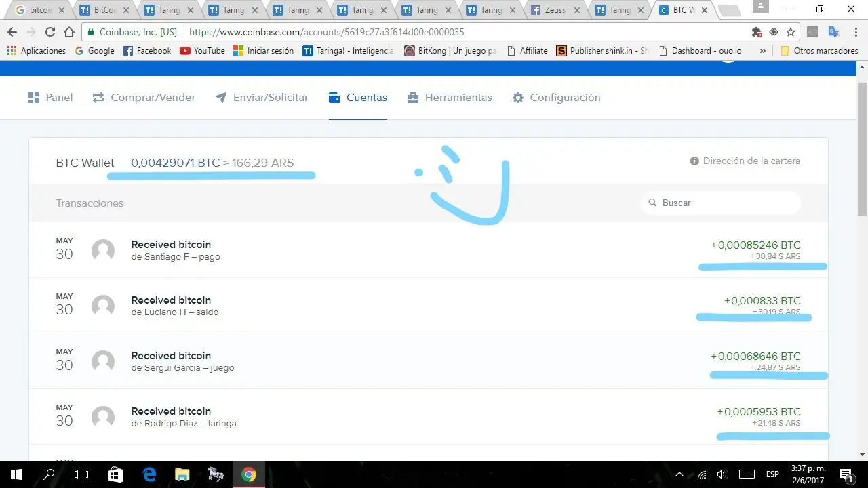Click avatar icon in Sergui Garcia row

[103, 361]
